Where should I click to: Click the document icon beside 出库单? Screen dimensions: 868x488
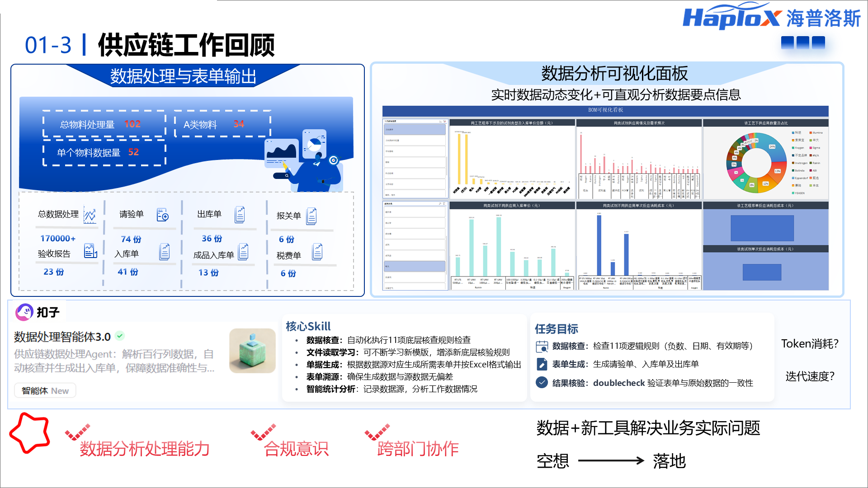[x=240, y=215]
